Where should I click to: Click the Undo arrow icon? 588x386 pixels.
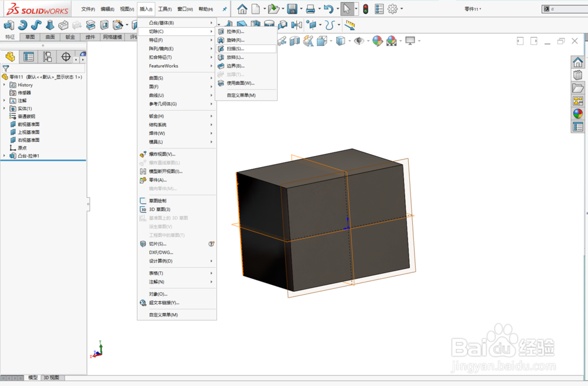pyautogui.click(x=329, y=9)
